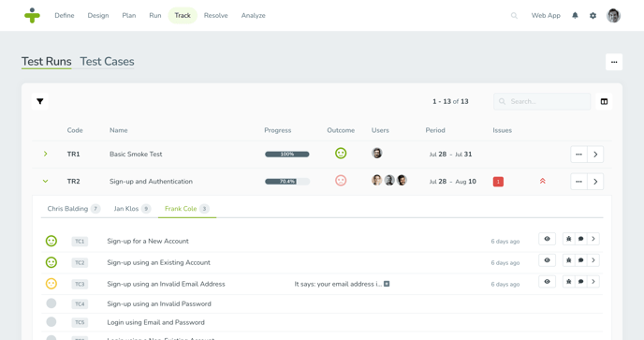644x340 pixels.
Task: Toggle the eye icon for Sign-up using an Existing Account
Action: [x=547, y=260]
